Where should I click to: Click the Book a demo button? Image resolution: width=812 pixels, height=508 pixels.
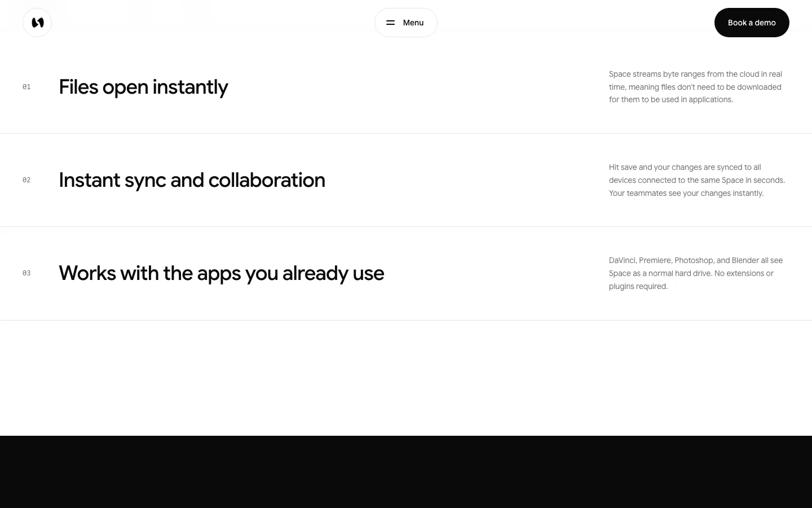[x=752, y=23]
